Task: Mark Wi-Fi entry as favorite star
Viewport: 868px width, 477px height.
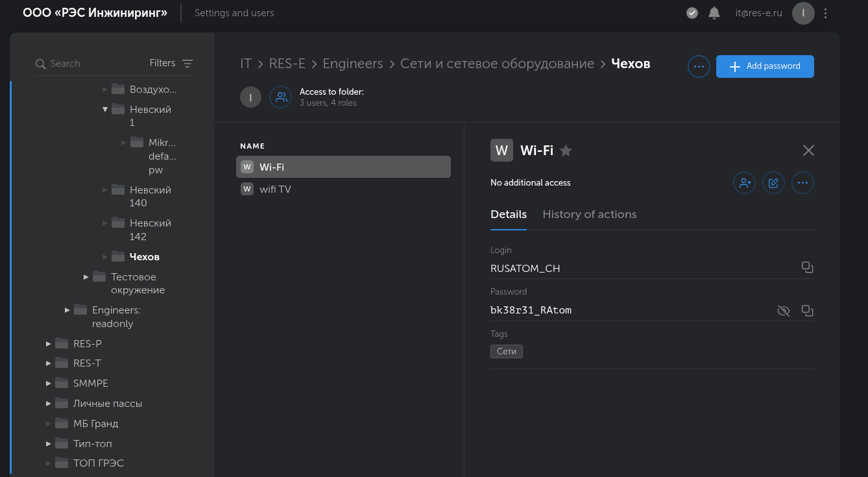Action: coord(566,151)
